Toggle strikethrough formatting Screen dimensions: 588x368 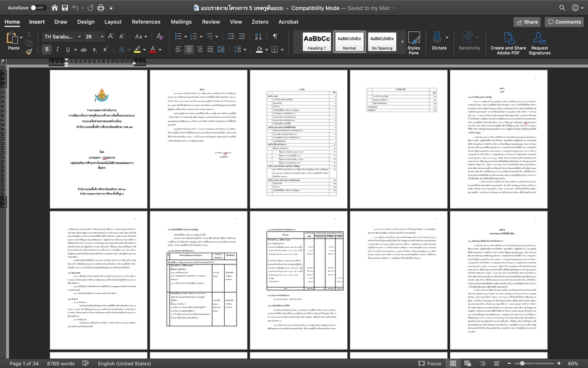[x=84, y=49]
